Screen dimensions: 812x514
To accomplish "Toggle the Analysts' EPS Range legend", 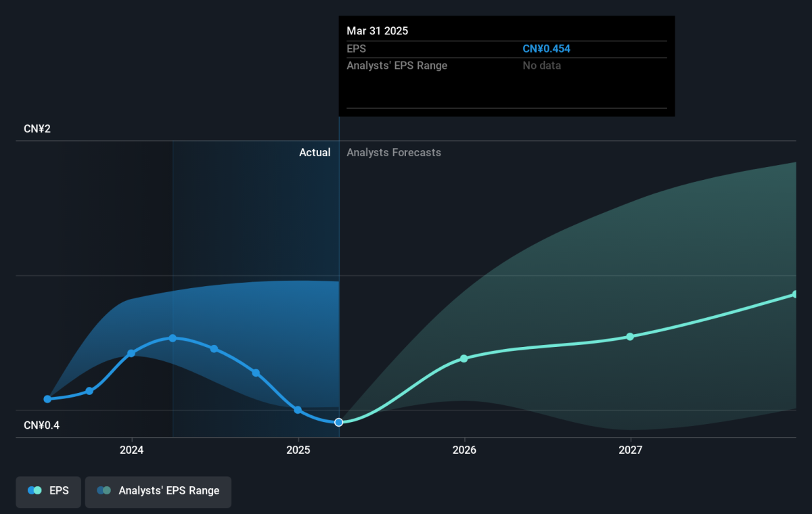I will (x=158, y=492).
